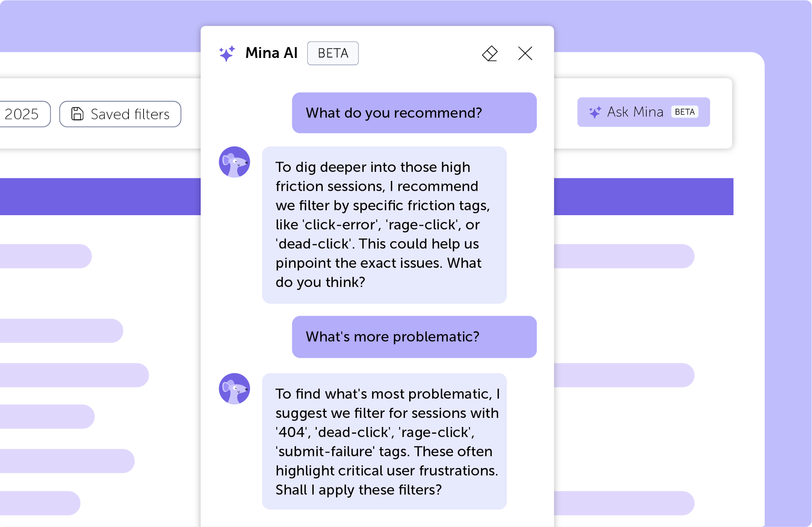Image resolution: width=812 pixels, height=527 pixels.
Task: Close the Mina AI chat panel
Action: [525, 53]
